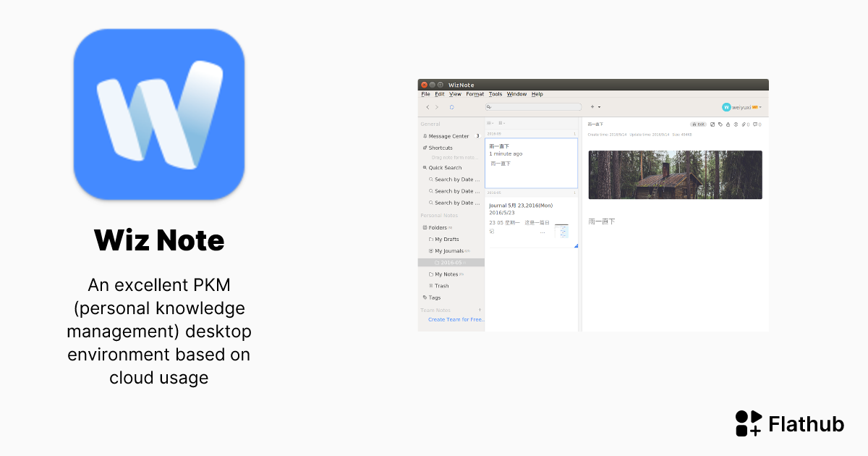Click the Edit lock button on note
868x456 pixels.
[x=698, y=124]
